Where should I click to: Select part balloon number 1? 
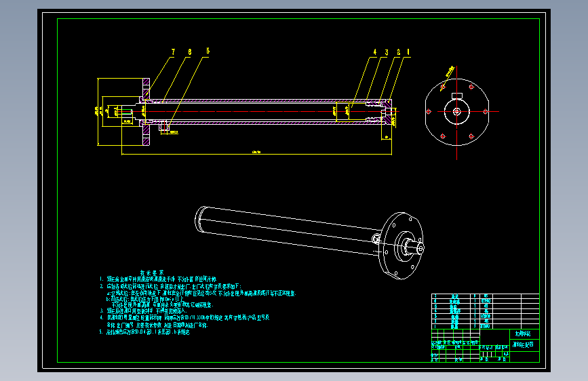(x=408, y=52)
